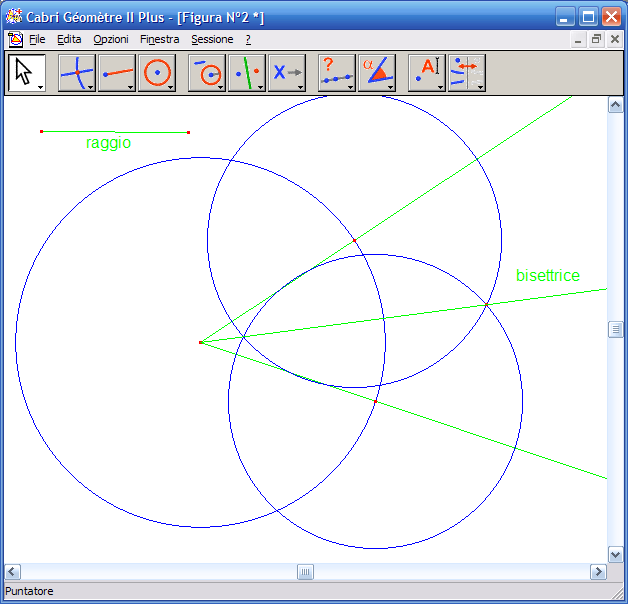Open the Measurement angle toolbox

point(377,73)
